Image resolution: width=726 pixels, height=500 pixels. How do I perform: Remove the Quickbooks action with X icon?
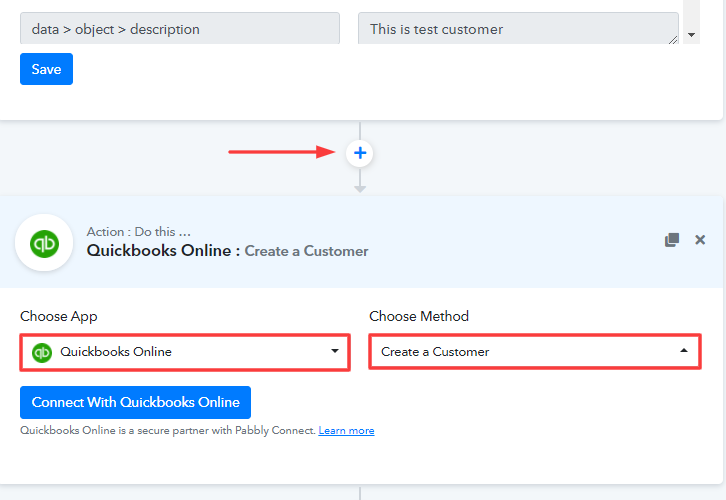tap(700, 240)
